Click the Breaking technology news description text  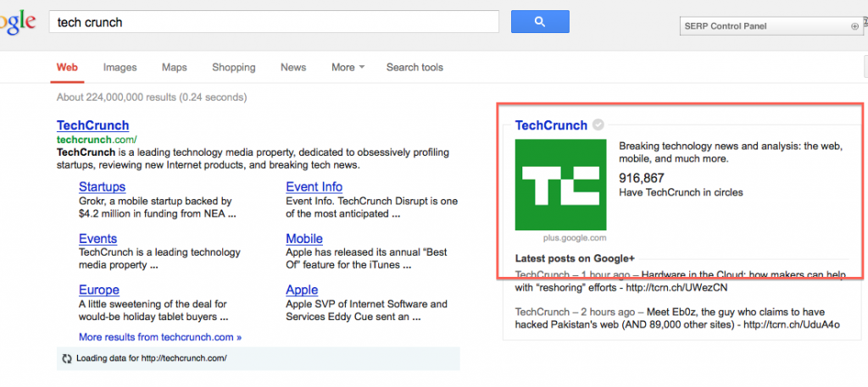[731, 152]
